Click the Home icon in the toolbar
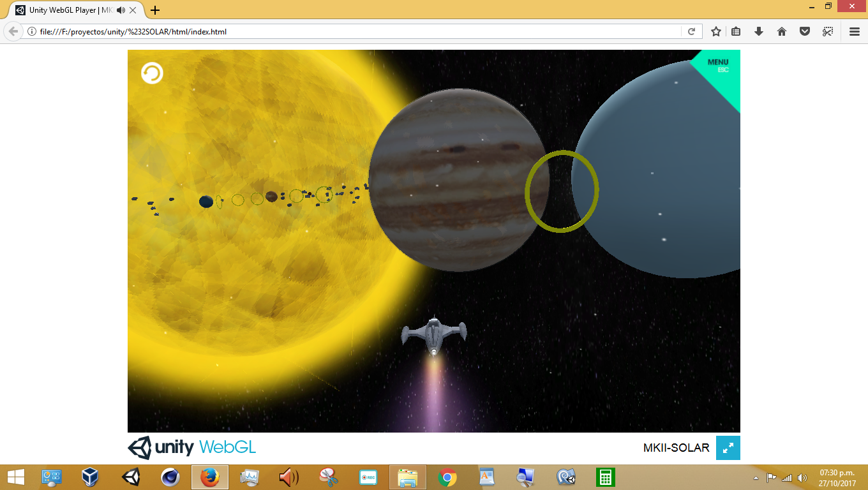Screen dimensions: 868x490 pos(781,31)
